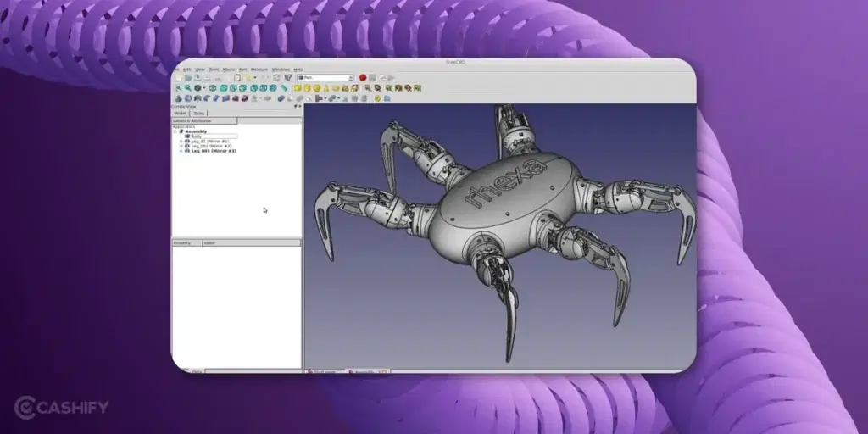Switch to the Model tab

click(x=180, y=114)
